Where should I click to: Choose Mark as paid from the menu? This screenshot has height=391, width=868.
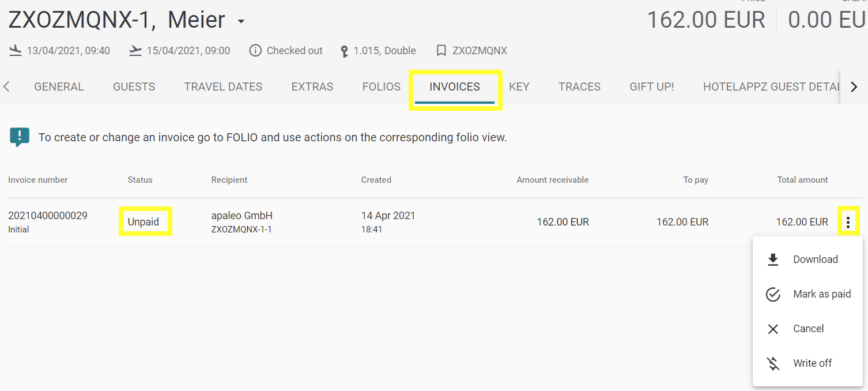821,294
